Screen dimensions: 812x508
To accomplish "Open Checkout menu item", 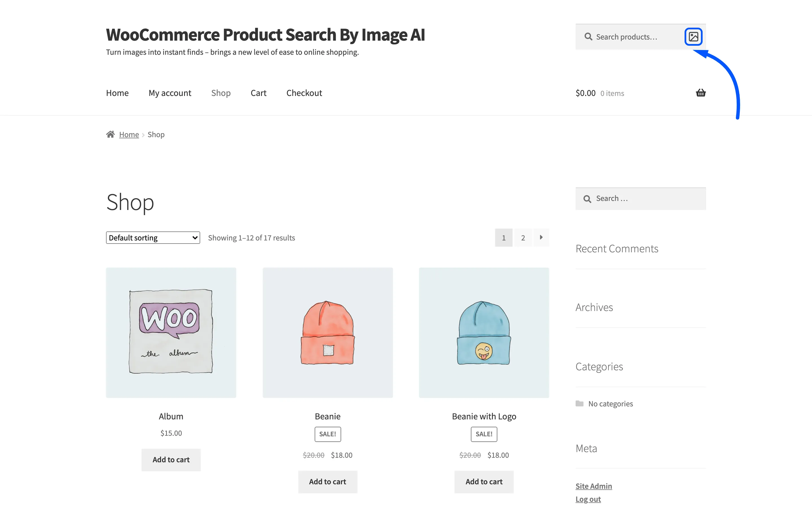I will point(304,93).
